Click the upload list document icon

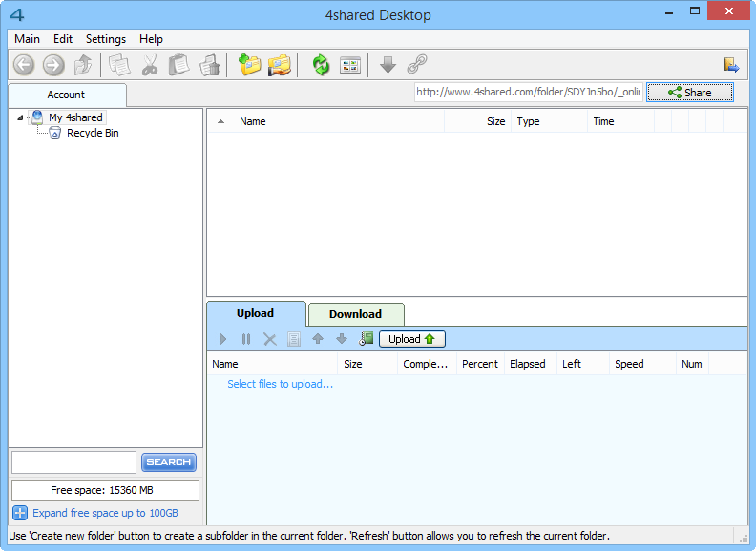(x=294, y=339)
